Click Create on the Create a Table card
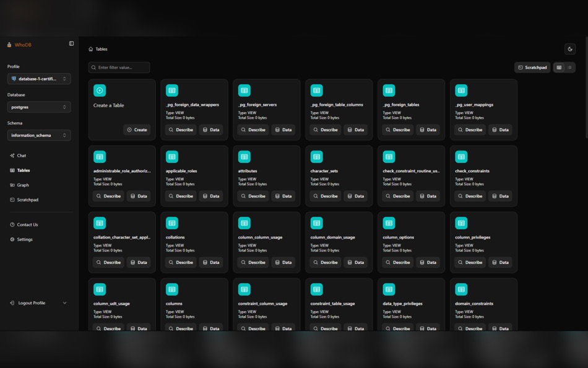 click(136, 129)
